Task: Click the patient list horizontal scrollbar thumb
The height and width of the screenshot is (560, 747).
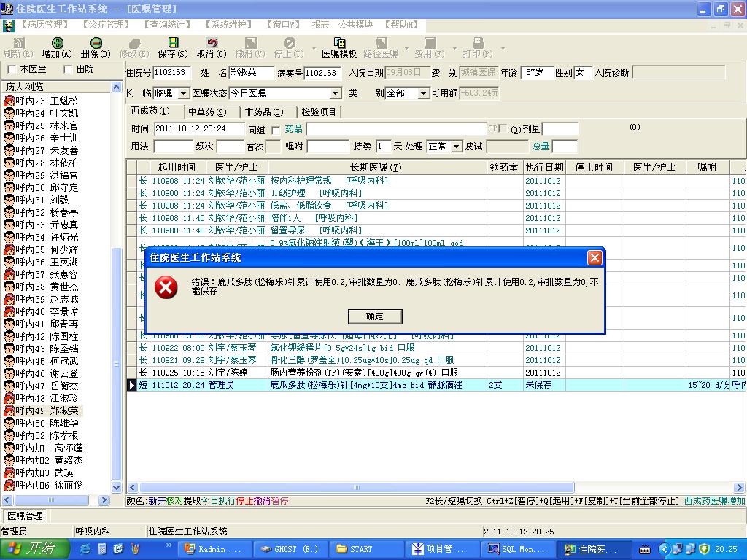Action: pyautogui.click(x=52, y=500)
